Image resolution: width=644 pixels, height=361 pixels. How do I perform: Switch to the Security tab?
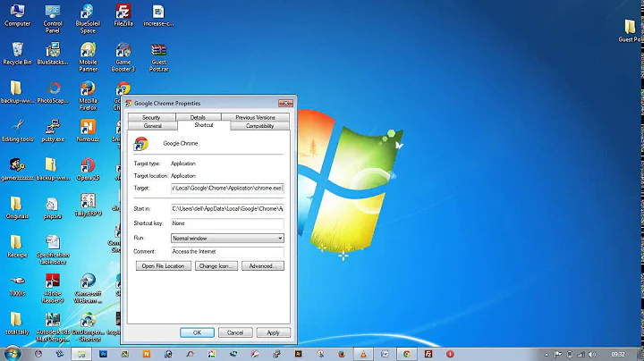pos(150,117)
